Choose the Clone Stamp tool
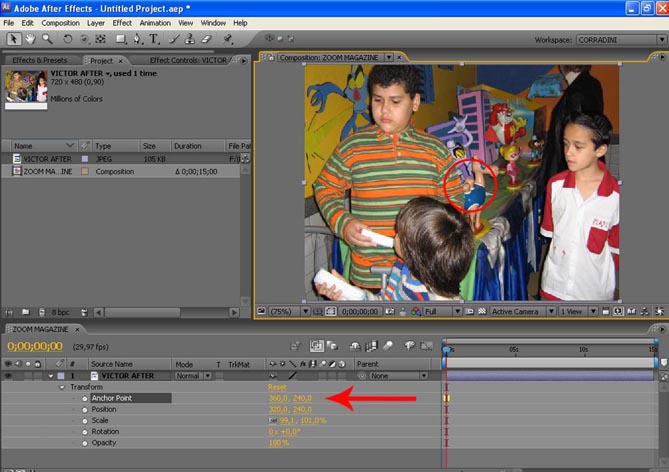669x472 pixels. tap(191, 39)
